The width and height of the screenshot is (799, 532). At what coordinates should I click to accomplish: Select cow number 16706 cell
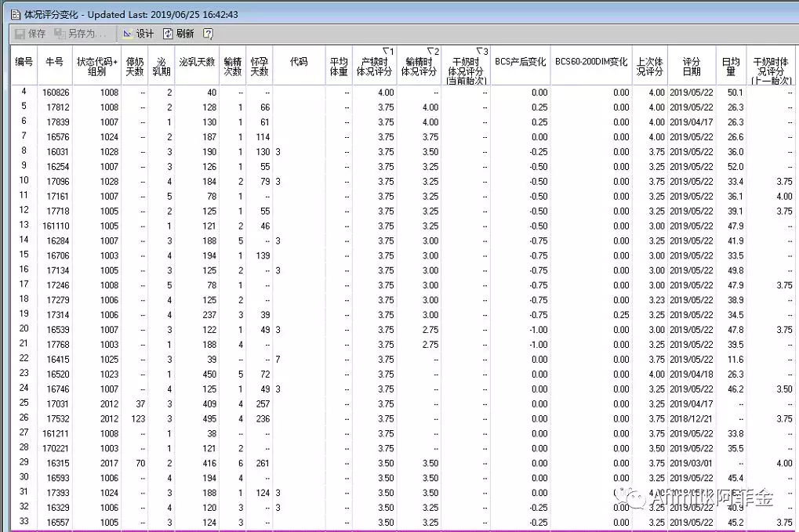tap(58, 255)
